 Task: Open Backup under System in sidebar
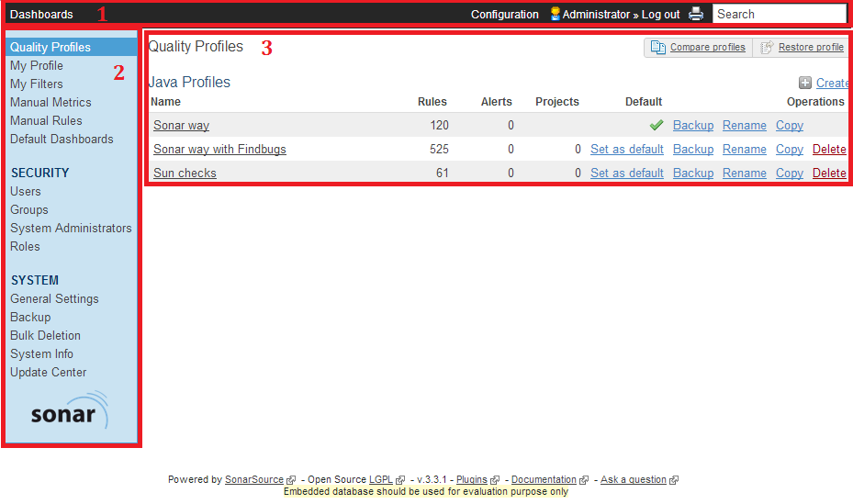tap(30, 317)
